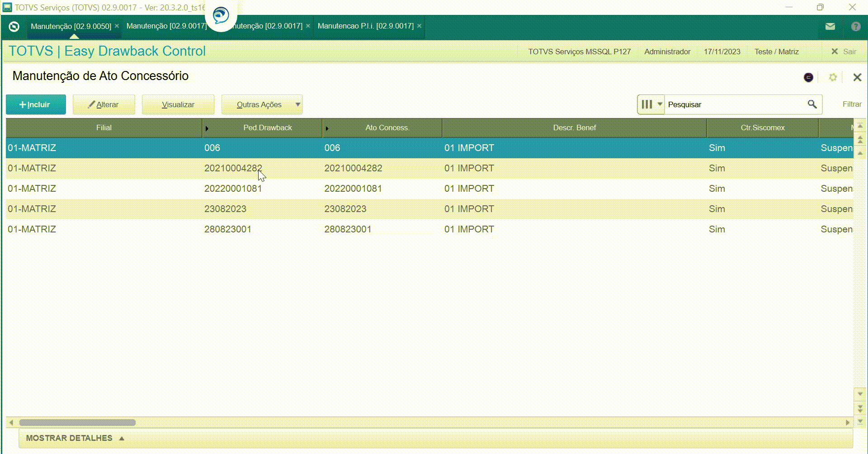Screen dimensions: 868x454
Task: Click Ato Concess. cell 280823001
Action: 348,229
